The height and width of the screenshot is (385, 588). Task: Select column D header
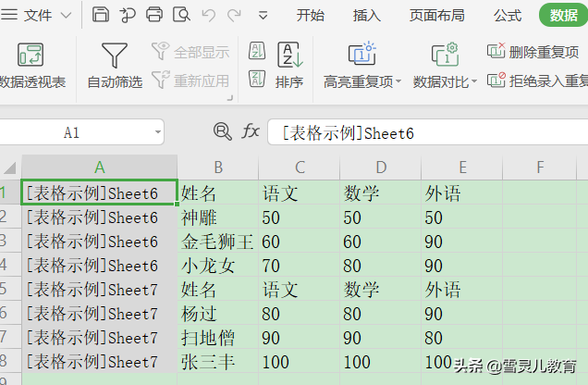[381, 168]
